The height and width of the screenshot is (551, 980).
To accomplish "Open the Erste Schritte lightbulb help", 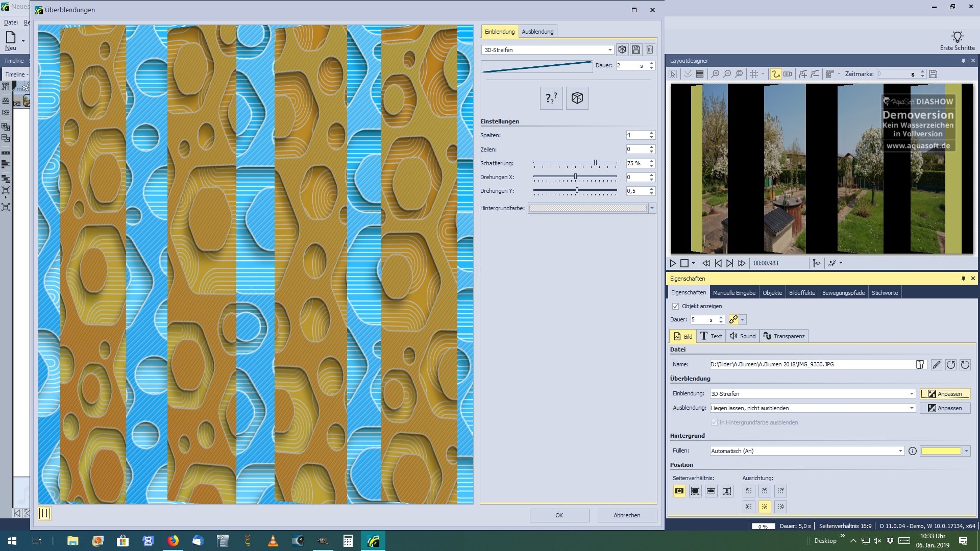I will point(957,40).
